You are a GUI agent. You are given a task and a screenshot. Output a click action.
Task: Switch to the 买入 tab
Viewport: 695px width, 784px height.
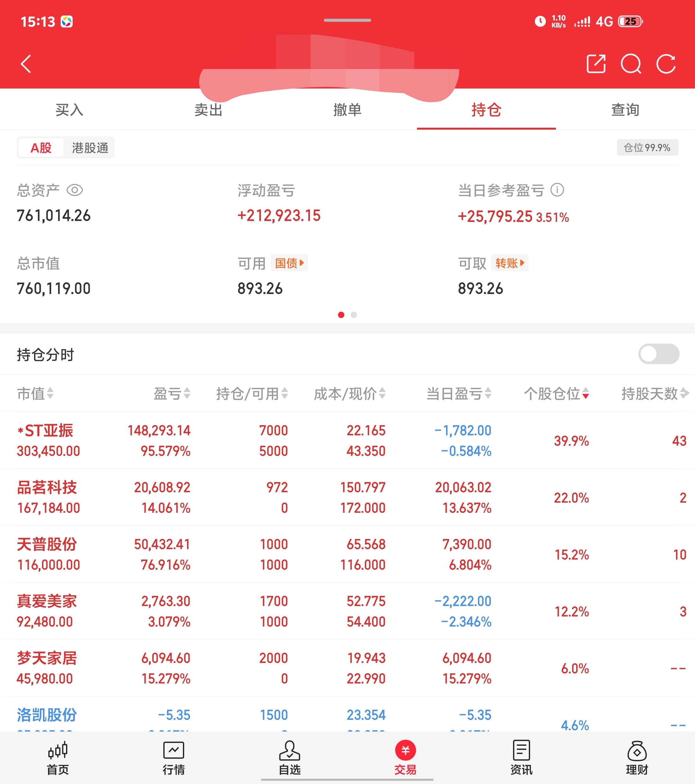(69, 110)
